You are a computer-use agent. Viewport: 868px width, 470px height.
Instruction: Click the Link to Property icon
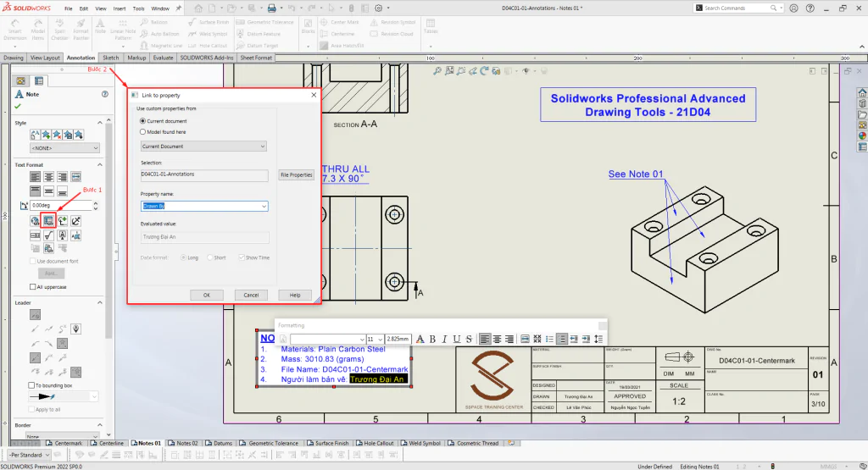pos(48,221)
